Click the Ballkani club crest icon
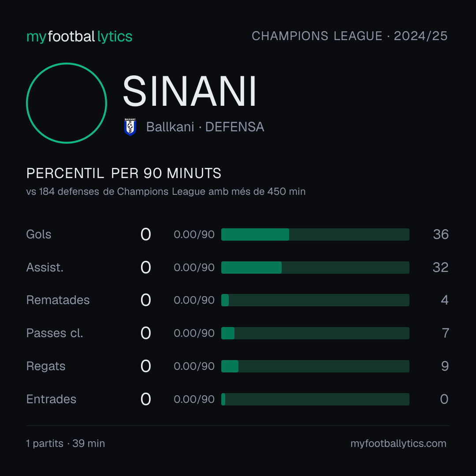 coord(130,127)
